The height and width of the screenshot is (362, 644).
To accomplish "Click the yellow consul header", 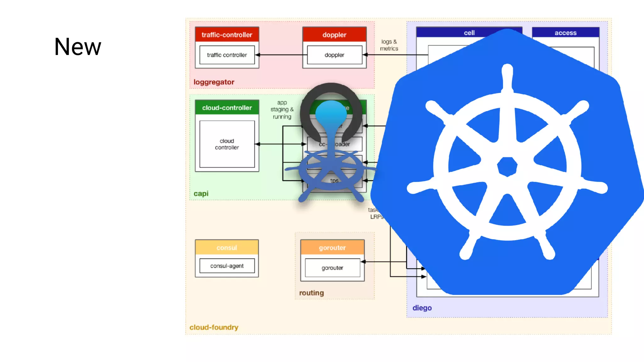I will point(227,248).
